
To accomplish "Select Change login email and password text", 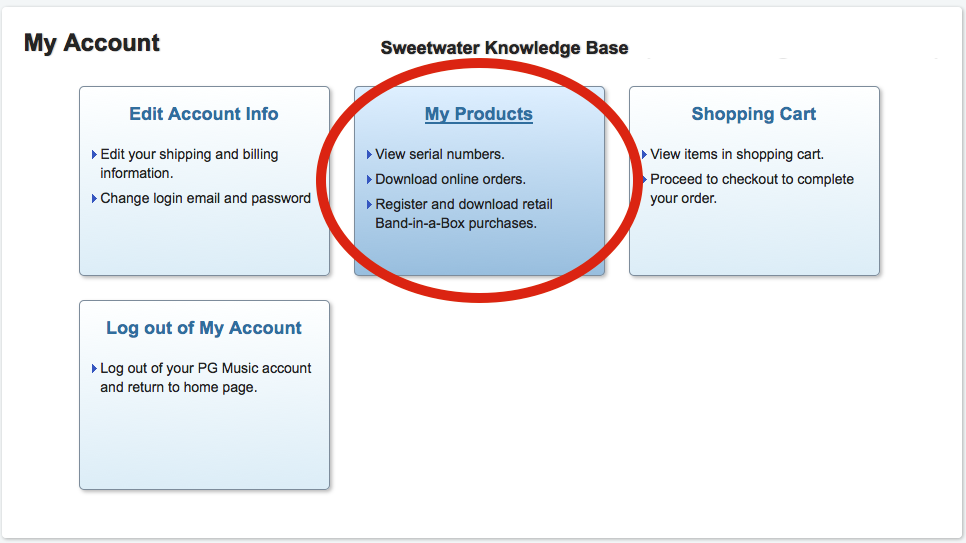I will pyautogui.click(x=206, y=198).
